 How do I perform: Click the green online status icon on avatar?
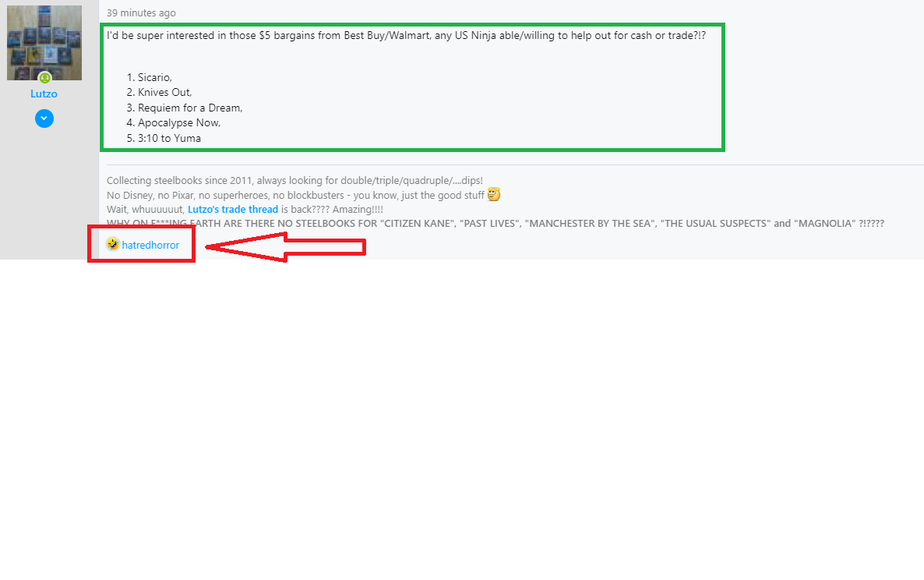[44, 78]
